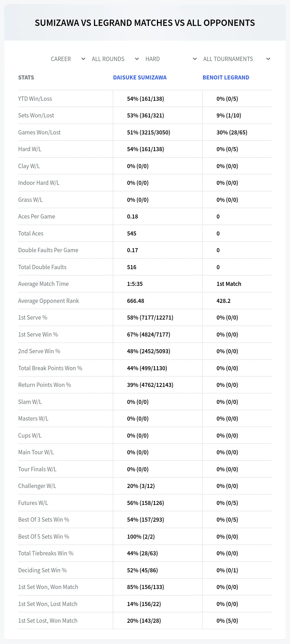
Task: Click chevron arrow beside HARD filter
Action: (x=195, y=59)
